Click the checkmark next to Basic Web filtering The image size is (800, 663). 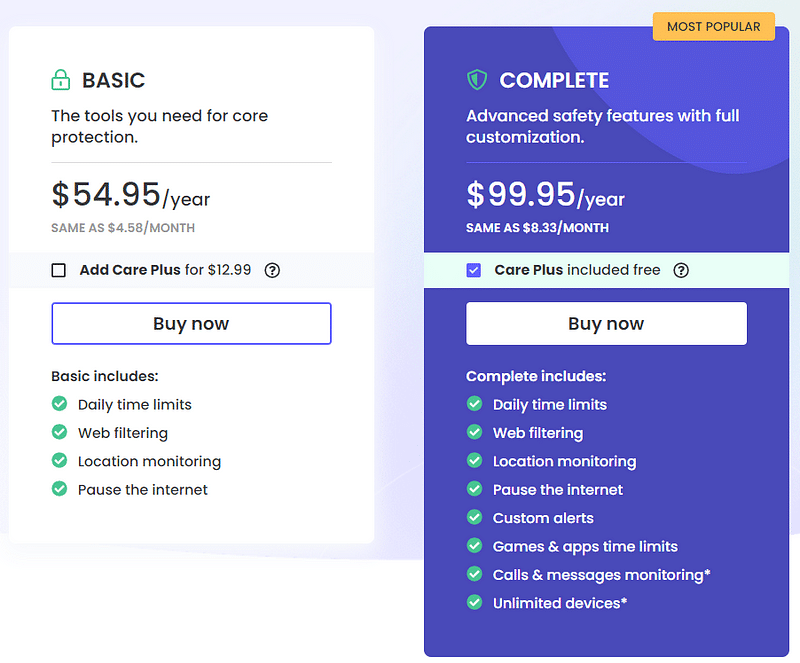60,432
